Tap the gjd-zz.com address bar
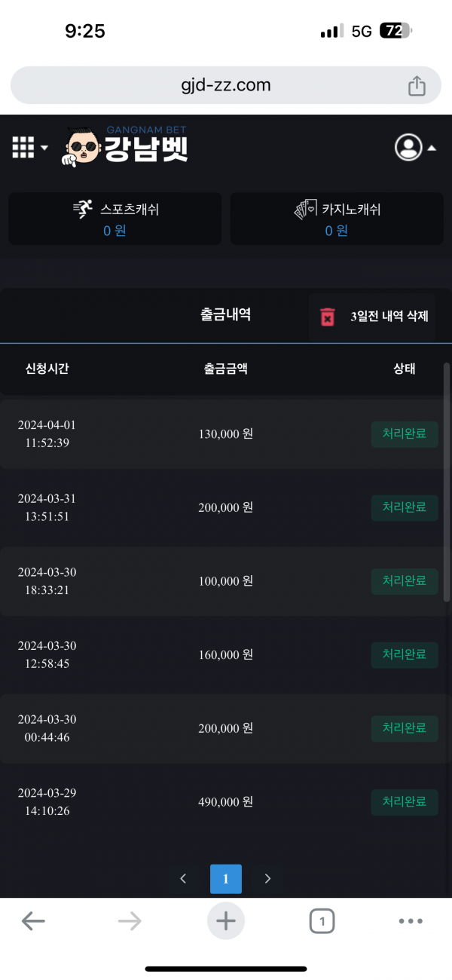 [x=226, y=86]
